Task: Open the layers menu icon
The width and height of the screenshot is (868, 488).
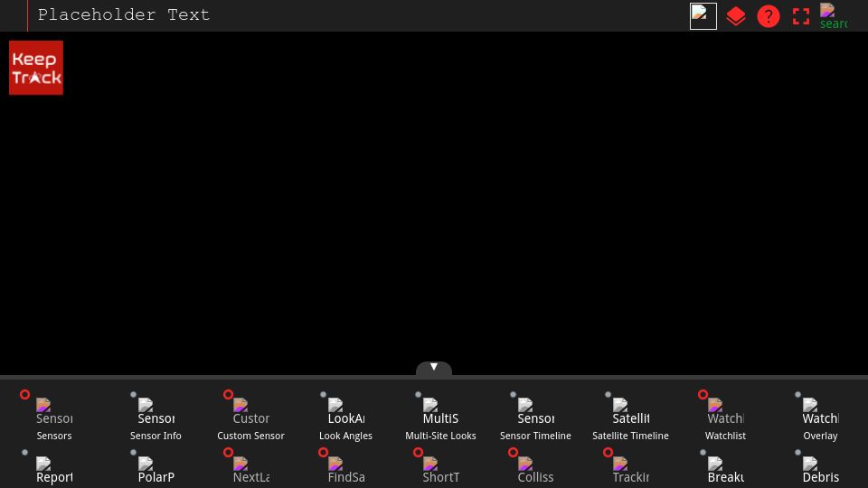Action: (736, 16)
